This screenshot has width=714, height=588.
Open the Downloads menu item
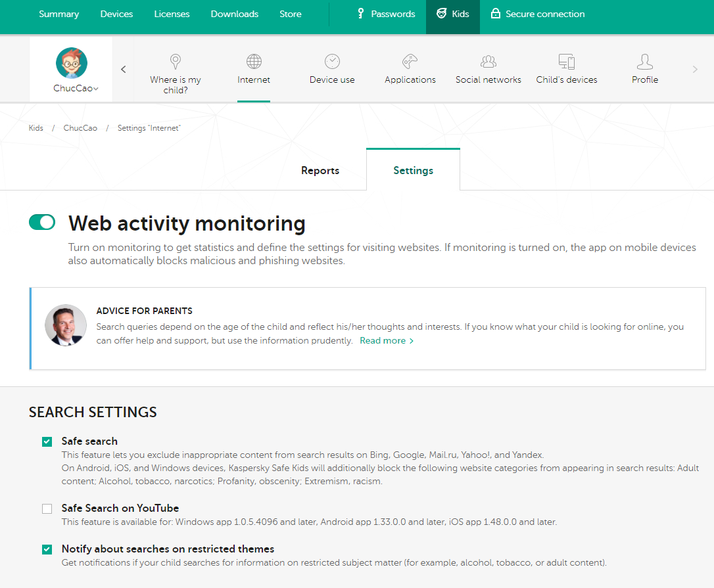click(x=235, y=14)
